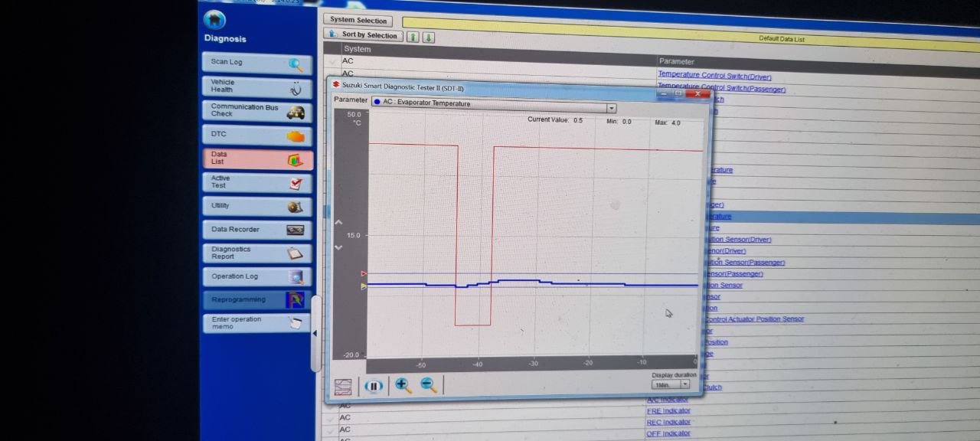Toggle the graph layout icon beside pause
The height and width of the screenshot is (441, 980).
pos(343,386)
